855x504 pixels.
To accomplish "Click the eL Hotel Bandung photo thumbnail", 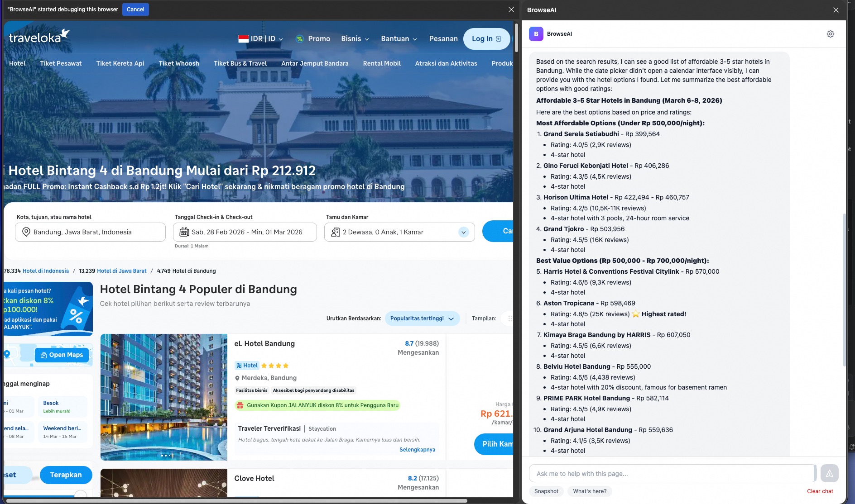I will [164, 397].
